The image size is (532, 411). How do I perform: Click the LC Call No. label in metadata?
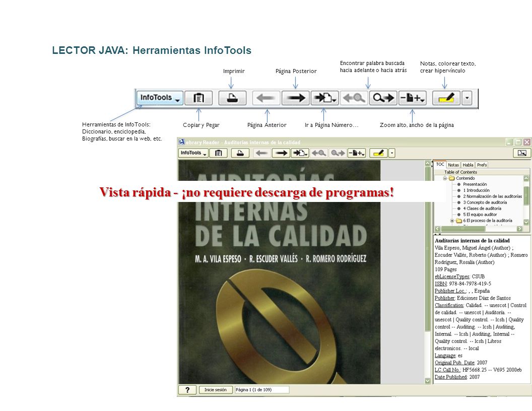(448, 370)
